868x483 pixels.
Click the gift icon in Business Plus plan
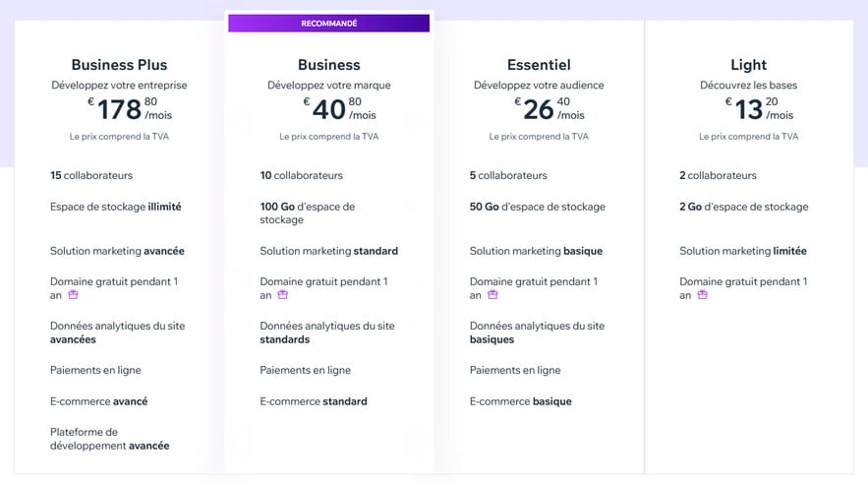tap(73, 295)
